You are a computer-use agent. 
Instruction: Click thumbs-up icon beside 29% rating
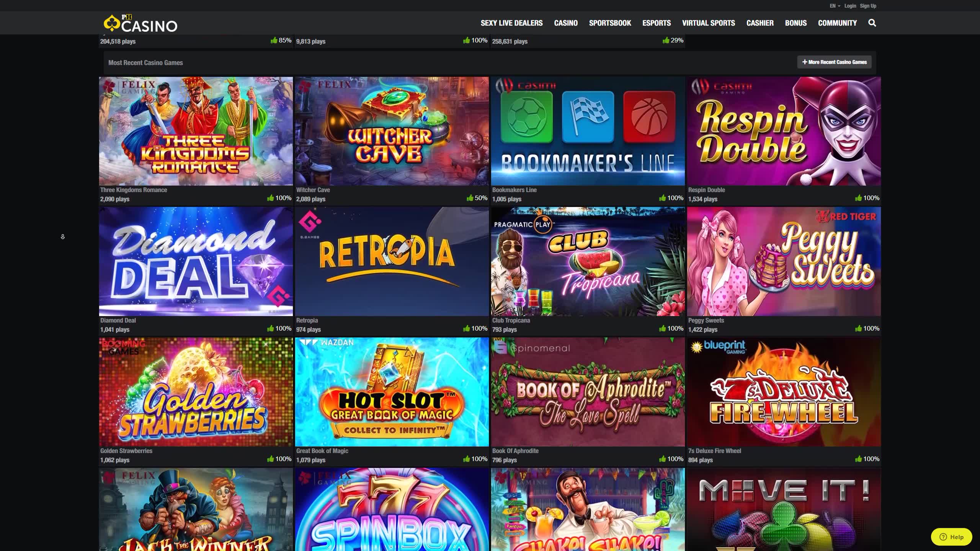(x=666, y=40)
